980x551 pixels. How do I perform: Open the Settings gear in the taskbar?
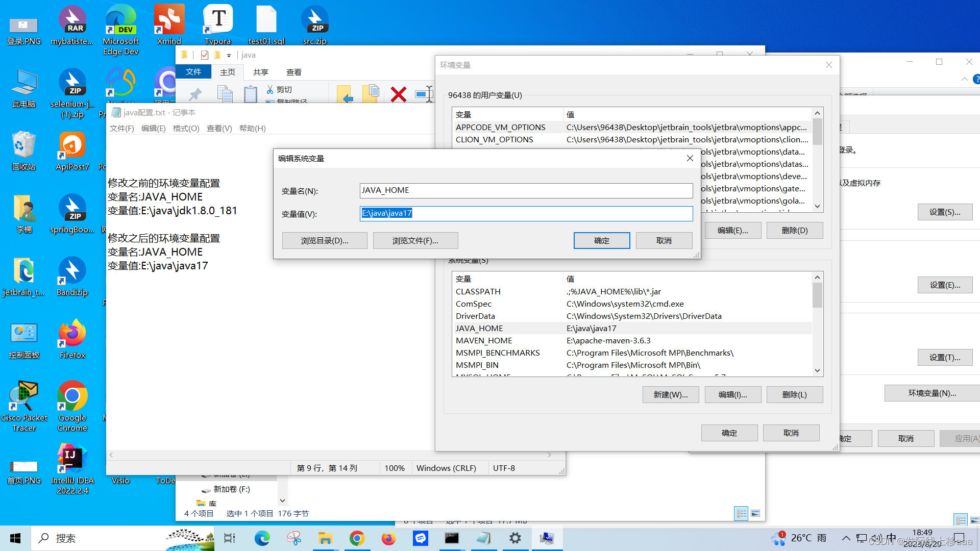(x=516, y=538)
